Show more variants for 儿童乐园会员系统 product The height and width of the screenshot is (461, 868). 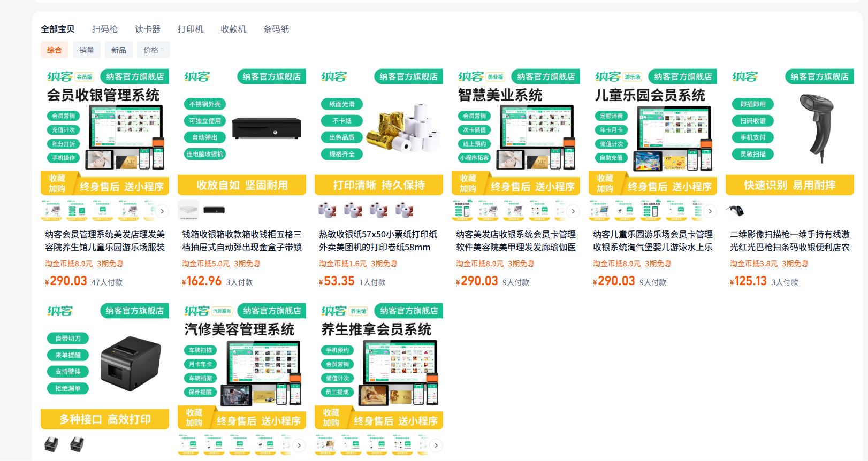coord(710,211)
